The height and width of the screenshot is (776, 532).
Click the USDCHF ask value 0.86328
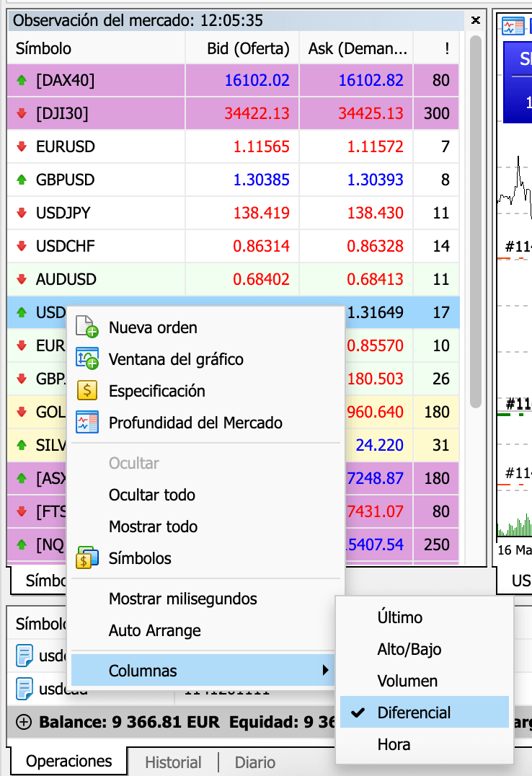(x=375, y=246)
